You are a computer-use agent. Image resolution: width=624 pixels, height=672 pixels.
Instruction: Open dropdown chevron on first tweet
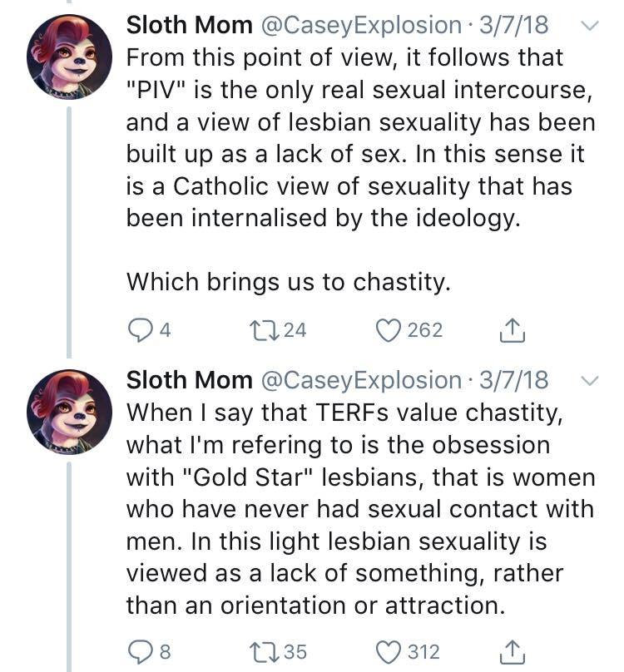[588, 26]
